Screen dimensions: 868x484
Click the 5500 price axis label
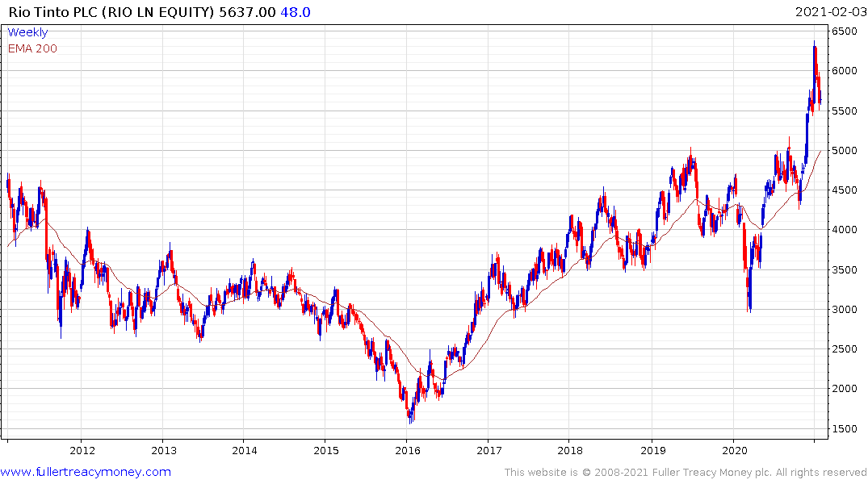845,111
